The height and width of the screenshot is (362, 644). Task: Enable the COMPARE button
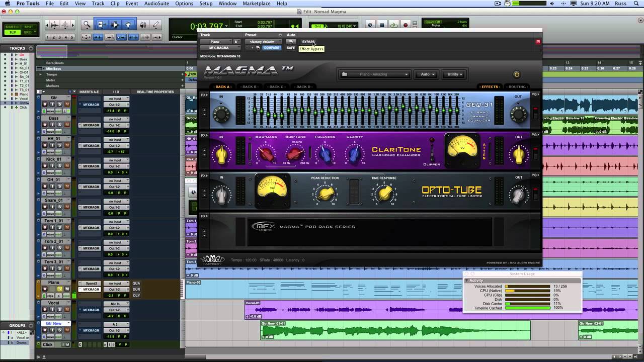tap(271, 48)
